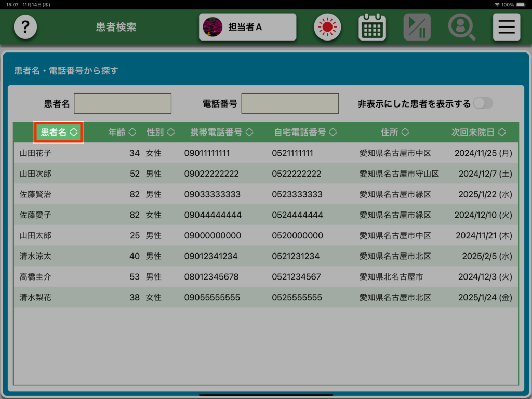Image resolution: width=532 pixels, height=399 pixels.
Task: Toggle 非表示にした患者を表示する switch
Action: pos(483,103)
